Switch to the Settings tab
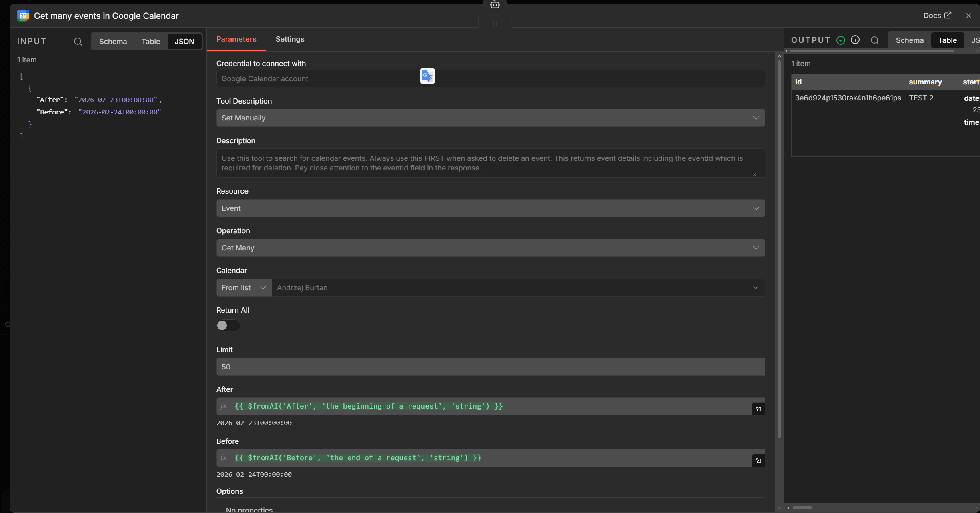The image size is (980, 513). point(290,39)
